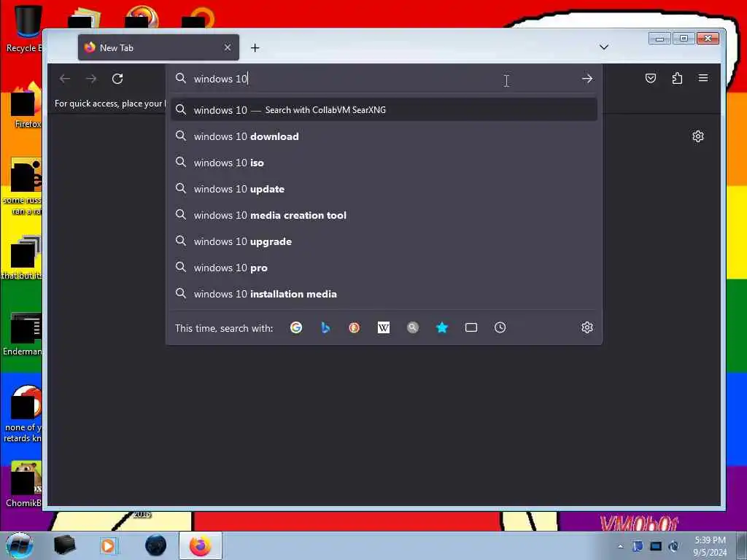
Task: Click Firefox taskbar button
Action: (x=201, y=545)
